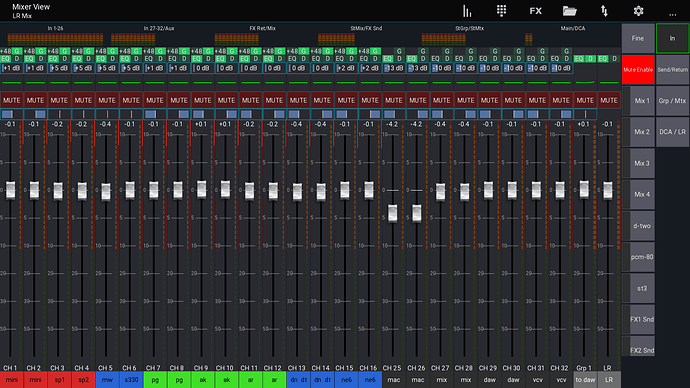Toggle the EQ button on Grp 1
The image size is (690, 388).
[x=579, y=59]
